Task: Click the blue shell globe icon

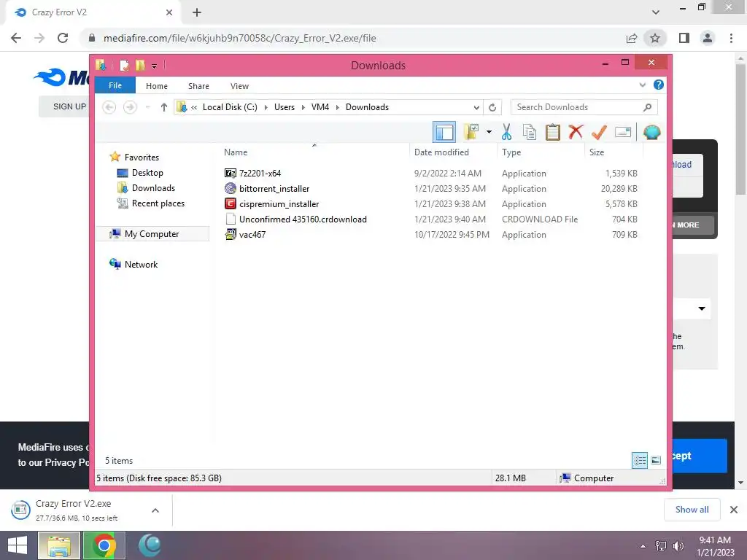Action: pyautogui.click(x=651, y=132)
